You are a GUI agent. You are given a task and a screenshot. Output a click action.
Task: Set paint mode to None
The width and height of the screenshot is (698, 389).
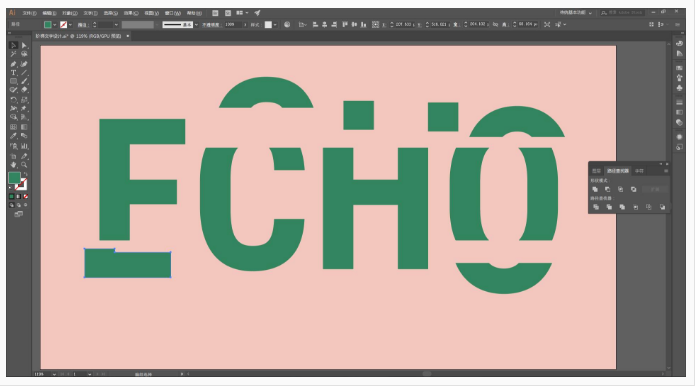25,196
